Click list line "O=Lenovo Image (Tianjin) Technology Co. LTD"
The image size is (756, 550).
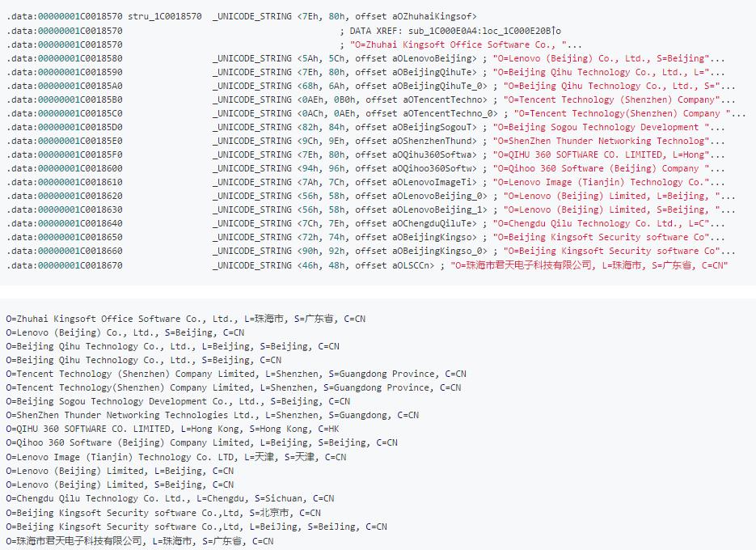pyautogui.click(x=176, y=457)
